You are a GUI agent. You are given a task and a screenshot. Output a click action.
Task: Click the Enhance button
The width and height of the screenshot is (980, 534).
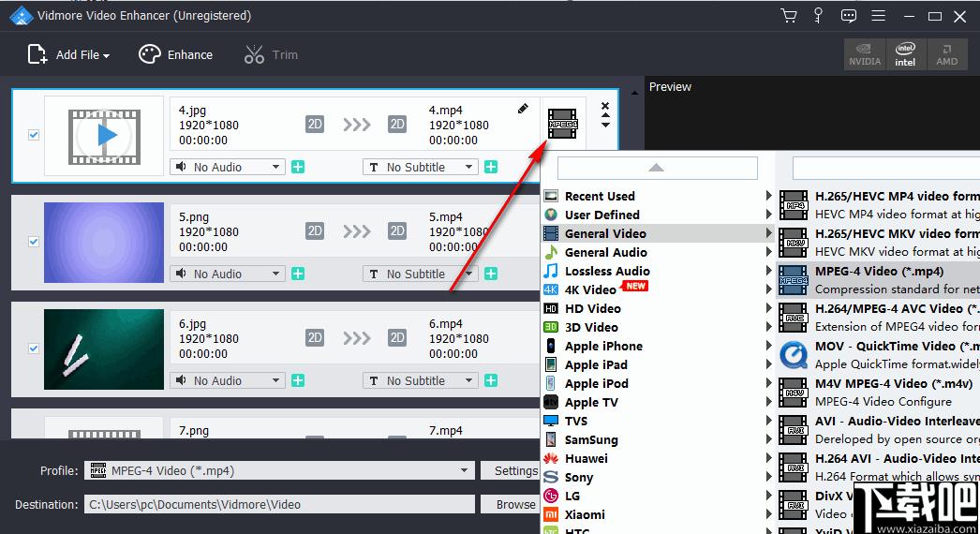[175, 55]
